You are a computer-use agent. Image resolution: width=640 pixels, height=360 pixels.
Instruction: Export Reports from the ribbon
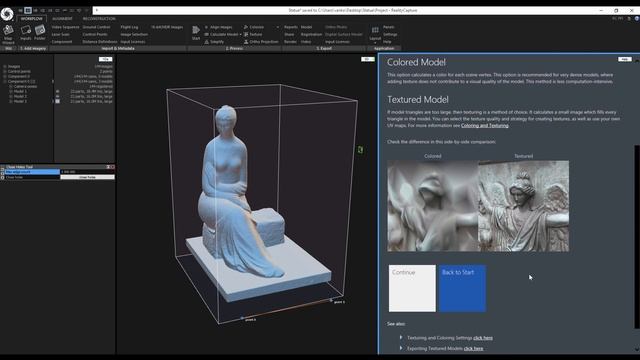(x=291, y=27)
